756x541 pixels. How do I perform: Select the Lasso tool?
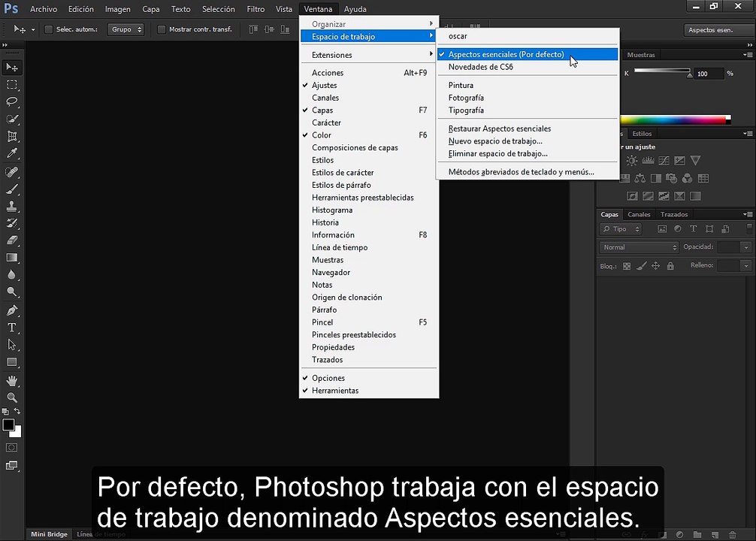pos(11,101)
